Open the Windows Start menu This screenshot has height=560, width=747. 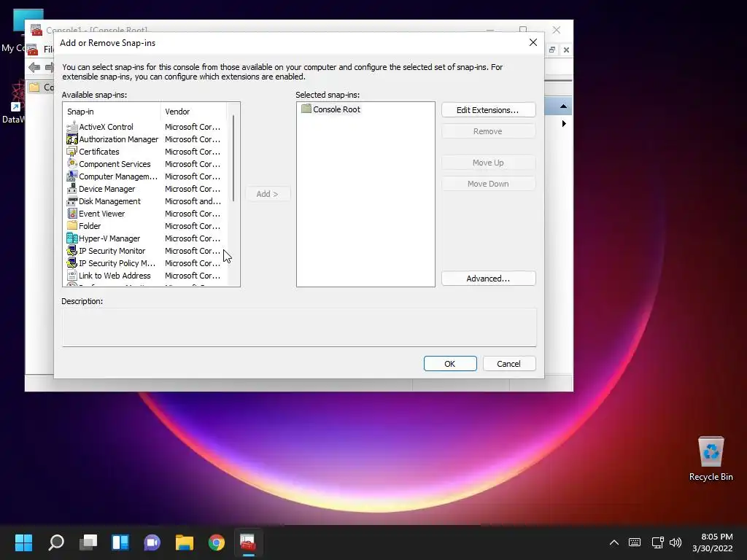[23, 542]
